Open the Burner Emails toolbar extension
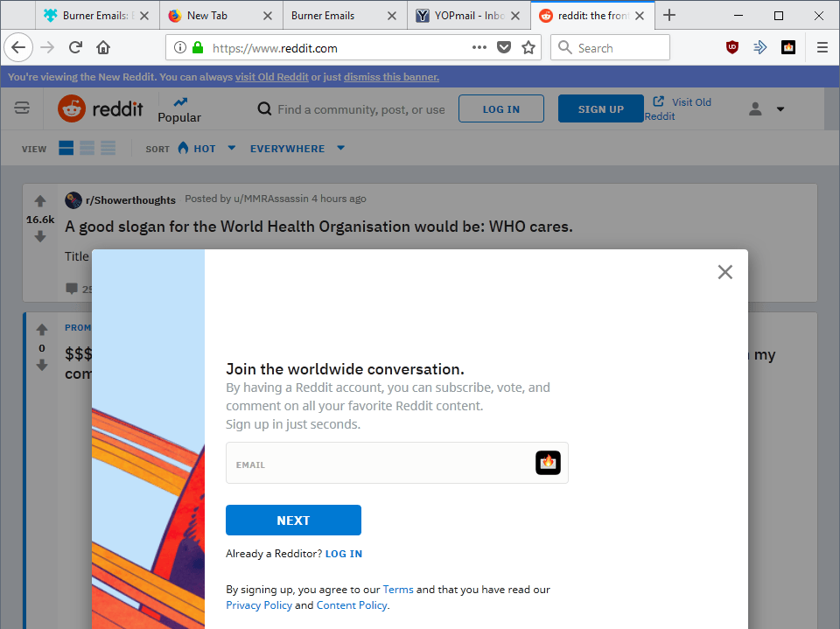This screenshot has height=629, width=840. 788,48
